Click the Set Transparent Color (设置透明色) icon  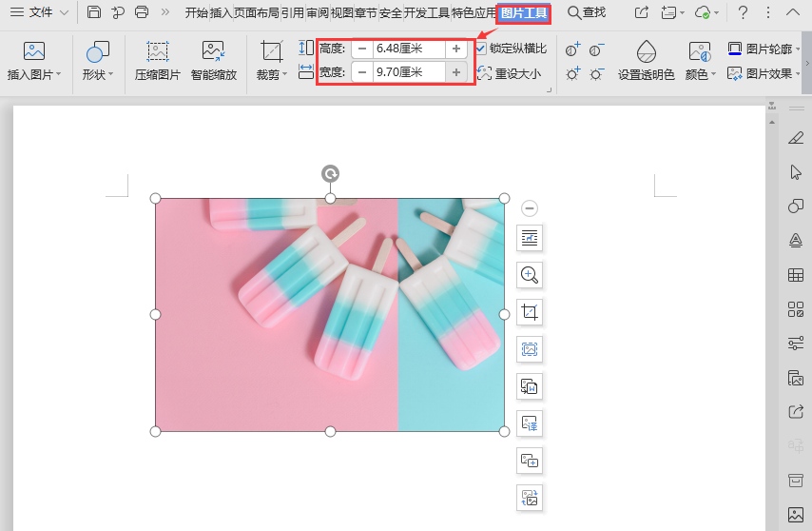click(646, 52)
